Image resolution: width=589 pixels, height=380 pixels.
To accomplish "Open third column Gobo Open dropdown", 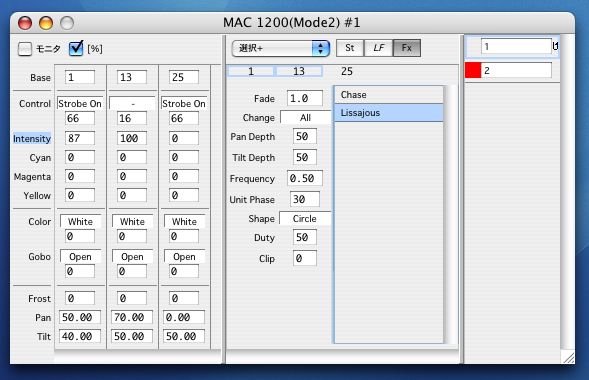I will point(184,256).
